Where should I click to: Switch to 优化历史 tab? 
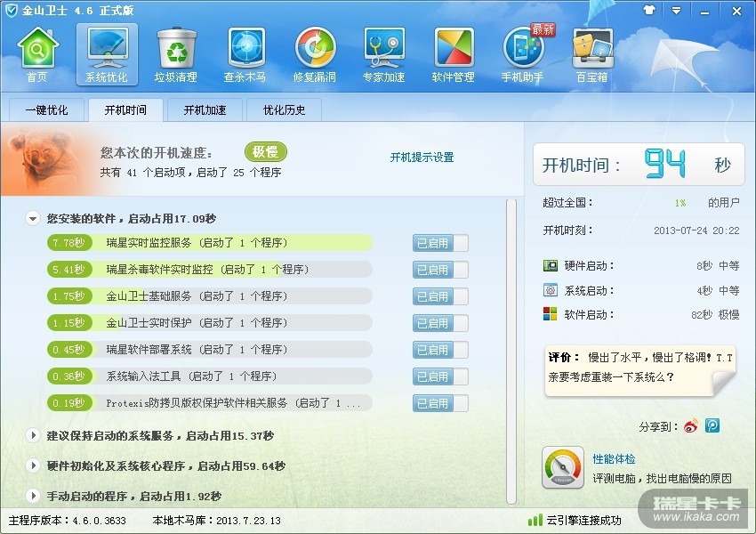[x=284, y=110]
